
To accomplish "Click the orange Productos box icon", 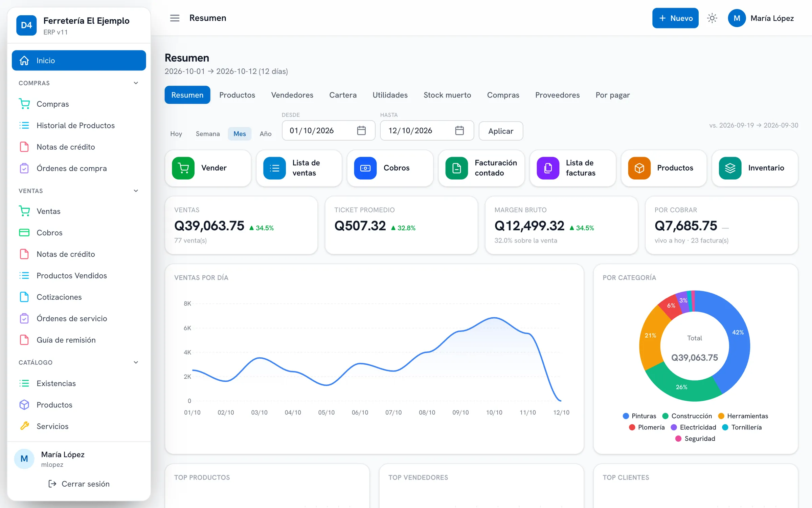I will pos(639,168).
